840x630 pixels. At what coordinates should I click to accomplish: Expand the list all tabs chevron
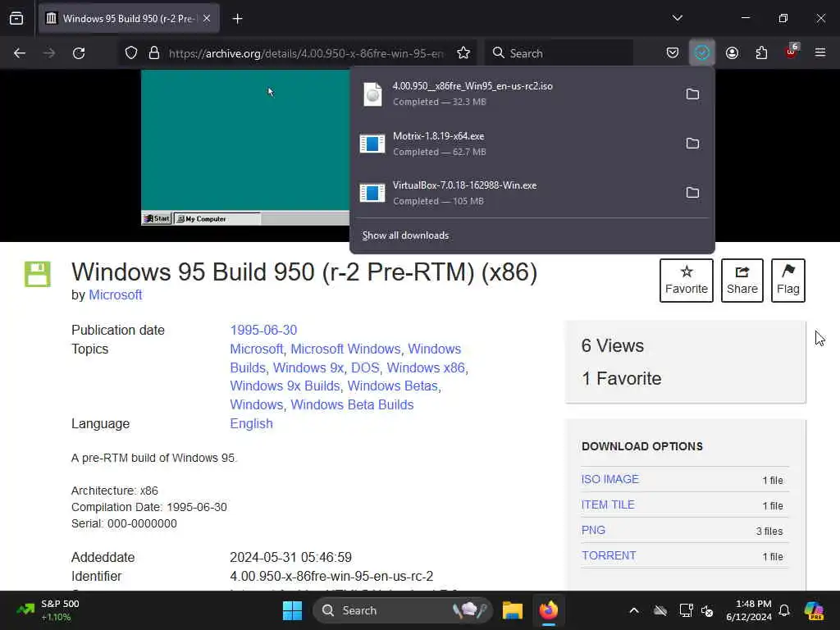[677, 18]
